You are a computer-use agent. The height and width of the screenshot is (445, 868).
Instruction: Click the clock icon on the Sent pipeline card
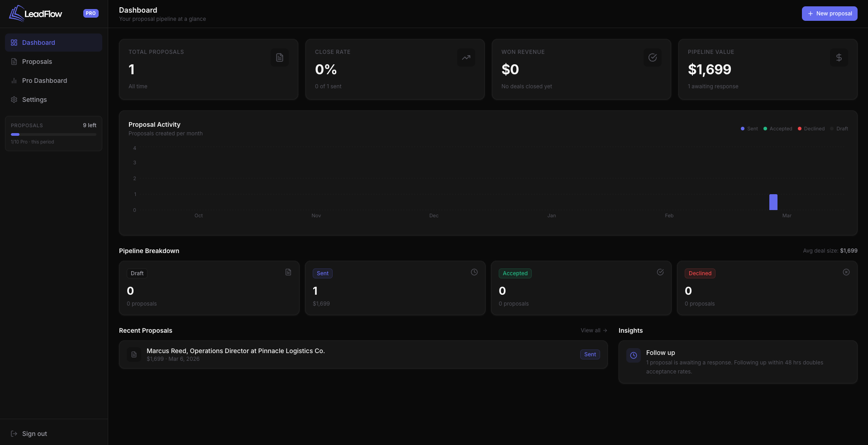click(474, 272)
